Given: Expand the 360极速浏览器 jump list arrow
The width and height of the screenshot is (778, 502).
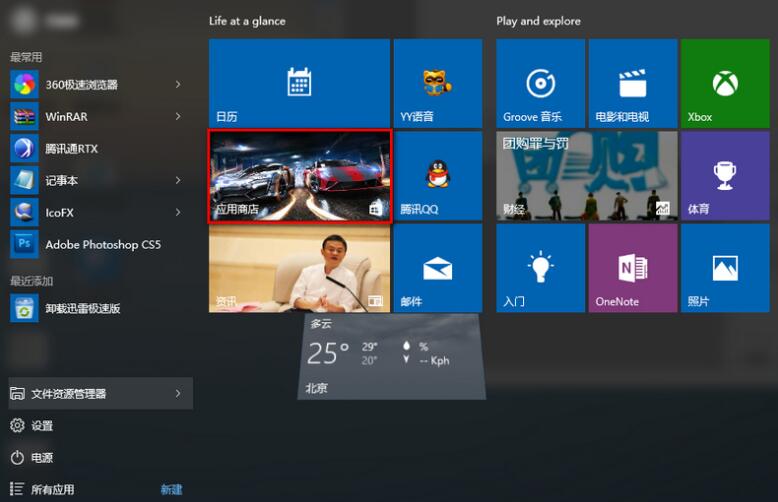Looking at the screenshot, I should tap(178, 84).
